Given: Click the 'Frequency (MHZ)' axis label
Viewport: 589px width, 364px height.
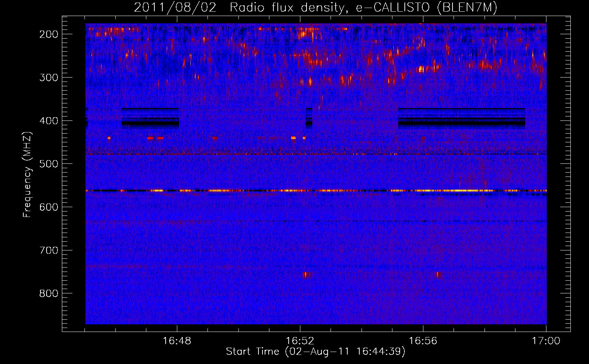Looking at the screenshot, I should (x=27, y=174).
